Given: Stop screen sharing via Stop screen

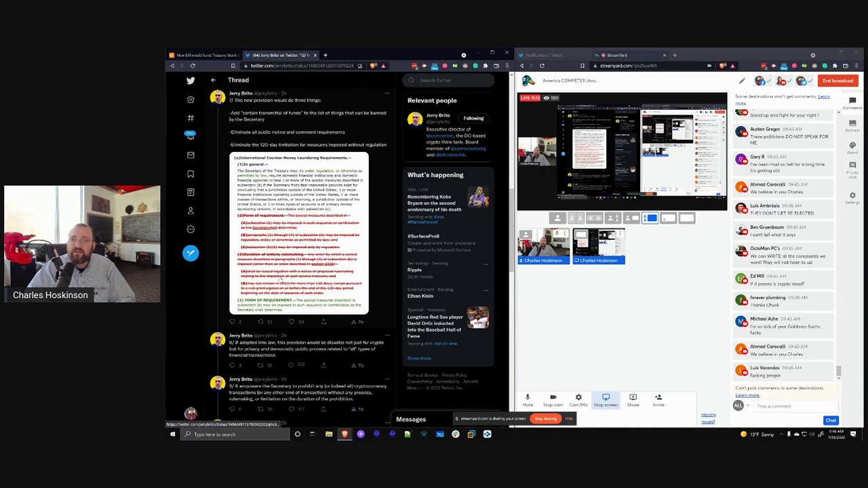Looking at the screenshot, I should (606, 400).
